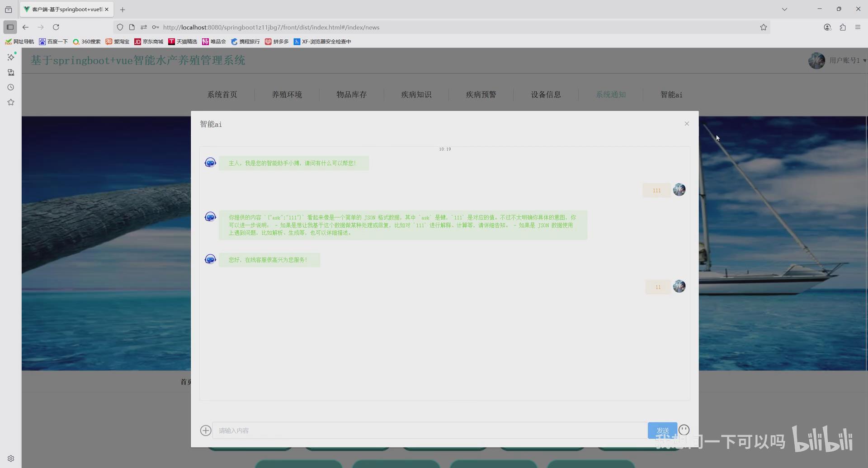This screenshot has height=468, width=868.
Task: Switch to the 疾病预警 tab
Action: pos(481,94)
